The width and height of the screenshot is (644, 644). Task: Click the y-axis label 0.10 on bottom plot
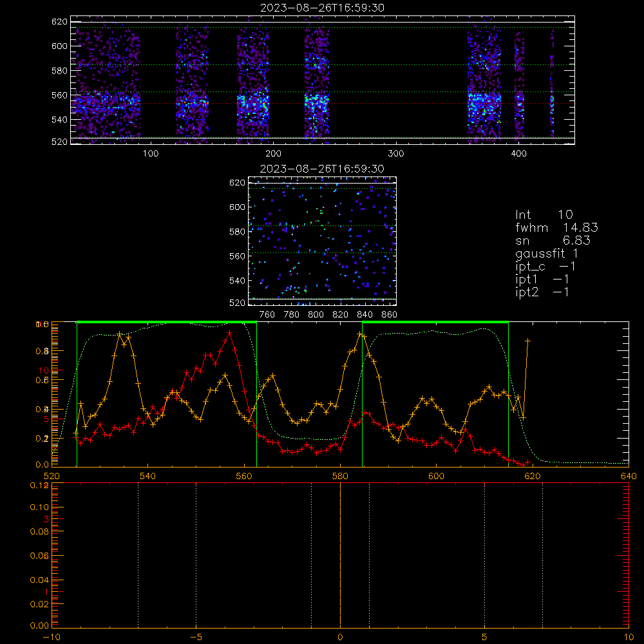(39, 507)
